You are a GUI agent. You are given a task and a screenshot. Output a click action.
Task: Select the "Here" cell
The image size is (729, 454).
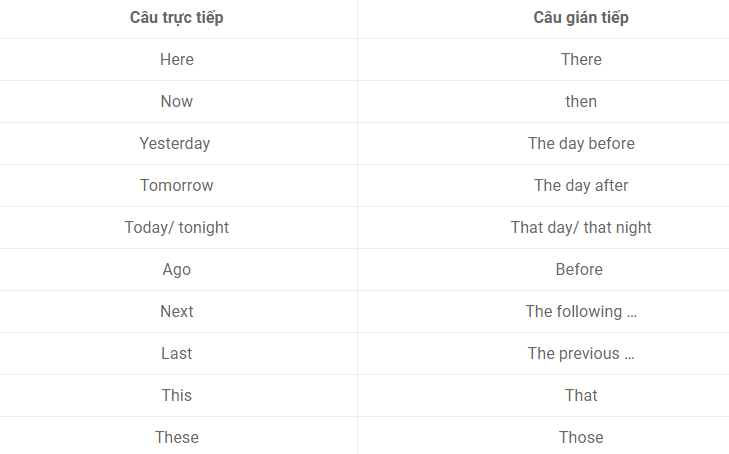(177, 59)
